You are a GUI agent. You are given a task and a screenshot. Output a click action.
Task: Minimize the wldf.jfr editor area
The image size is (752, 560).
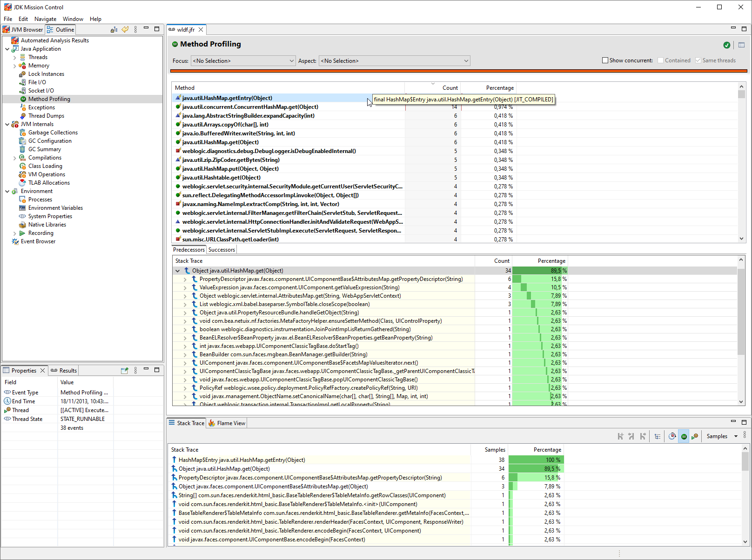click(733, 28)
